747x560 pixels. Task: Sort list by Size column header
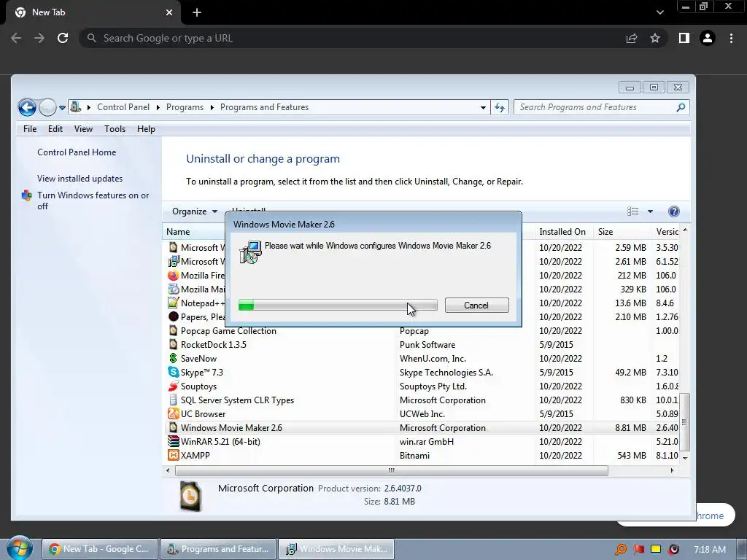622,232
